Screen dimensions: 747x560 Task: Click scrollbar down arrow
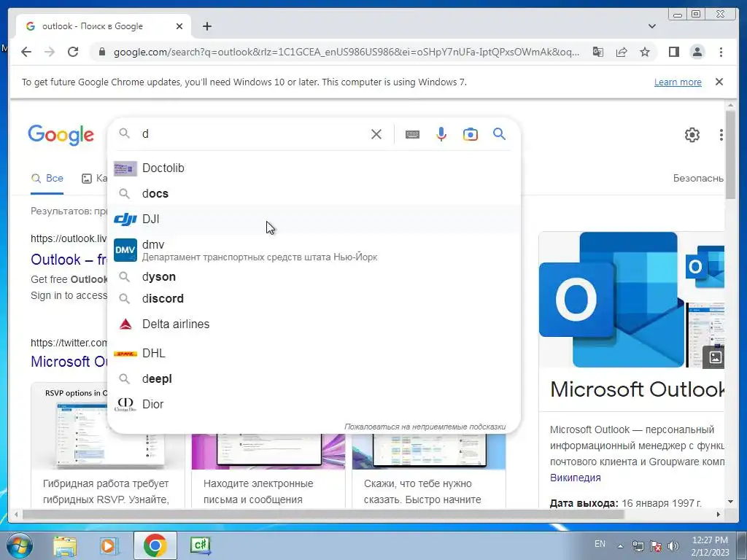pyautogui.click(x=730, y=502)
